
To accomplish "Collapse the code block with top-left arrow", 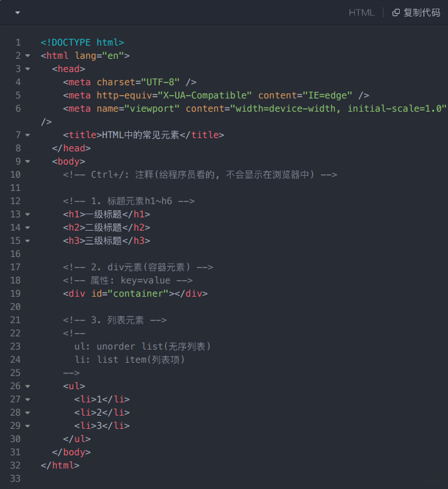I will (x=17, y=13).
